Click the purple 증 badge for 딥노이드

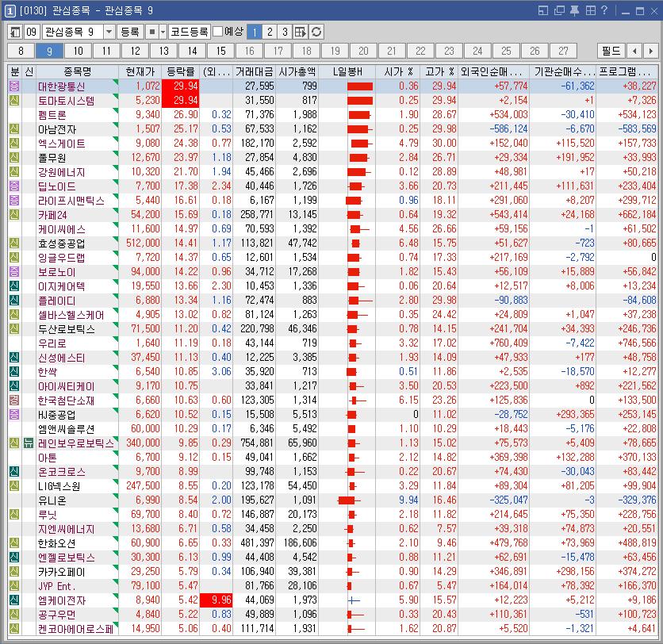[14, 186]
